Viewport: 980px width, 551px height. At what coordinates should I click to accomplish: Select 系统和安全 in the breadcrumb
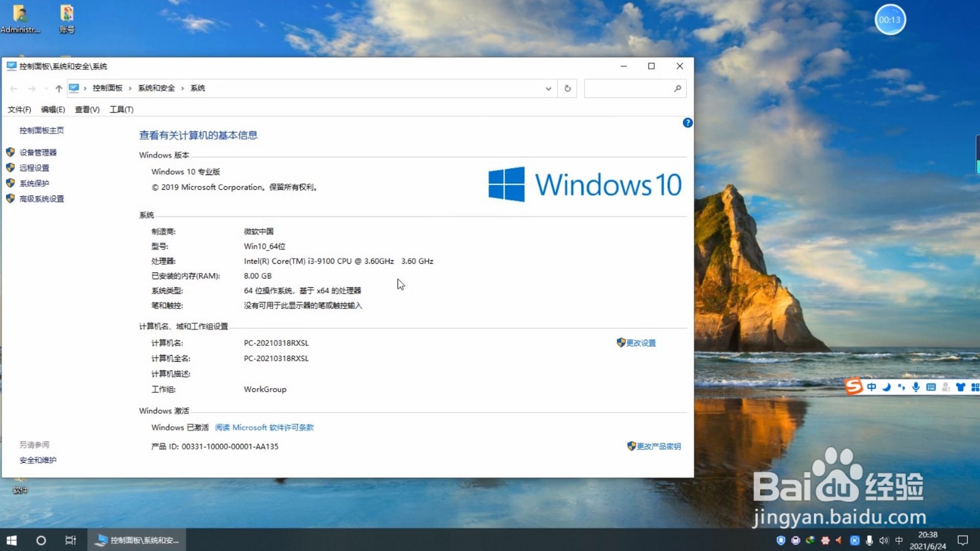click(x=156, y=88)
